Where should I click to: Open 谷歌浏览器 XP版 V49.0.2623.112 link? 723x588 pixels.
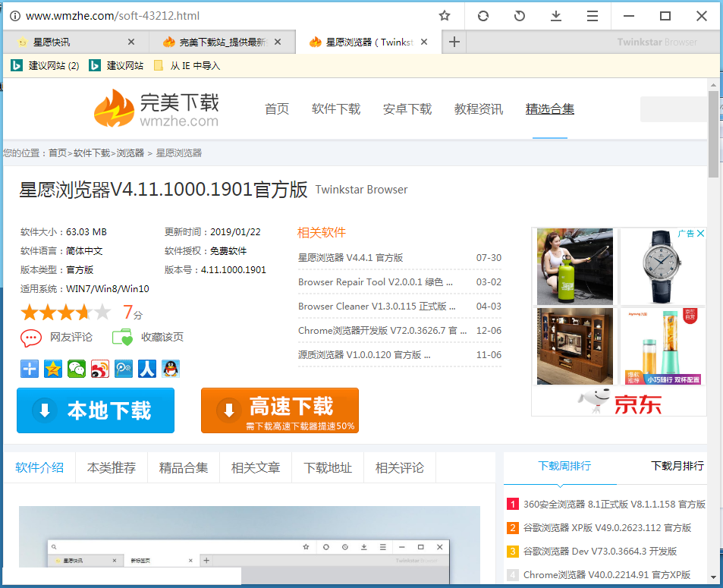pos(607,527)
